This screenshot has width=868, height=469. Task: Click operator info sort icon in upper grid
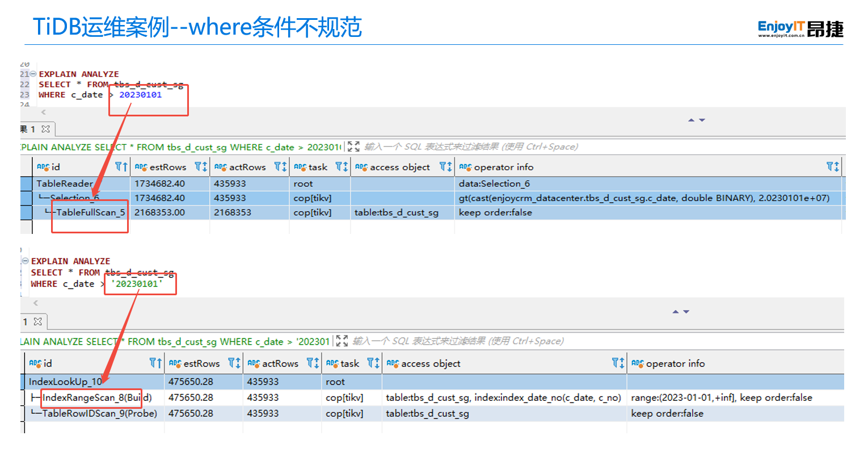click(x=832, y=167)
